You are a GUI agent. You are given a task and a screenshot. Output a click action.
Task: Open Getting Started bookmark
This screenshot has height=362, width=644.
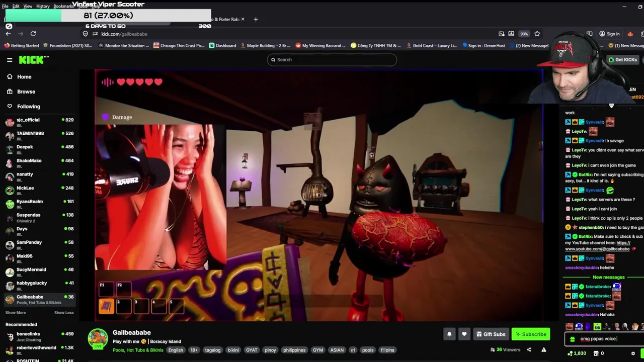(22, 46)
